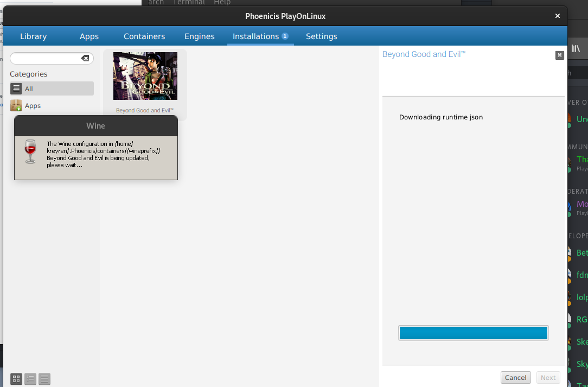Close the Beyond Good and Evil details panel
Viewport: 588px width, 387px height.
(x=559, y=55)
